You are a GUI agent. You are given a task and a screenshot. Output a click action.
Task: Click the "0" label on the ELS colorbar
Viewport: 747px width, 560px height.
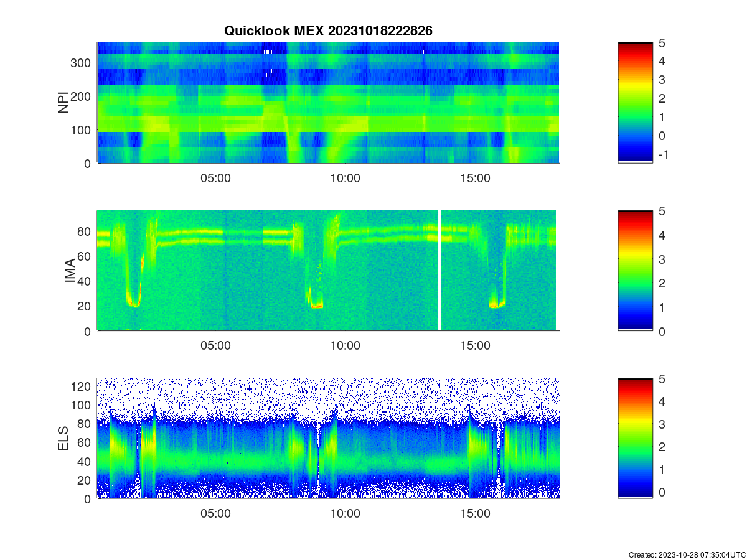tap(662, 492)
